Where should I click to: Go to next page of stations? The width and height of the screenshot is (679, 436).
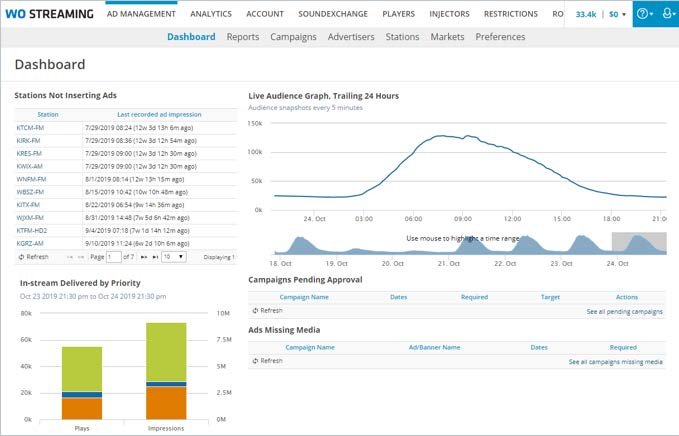(141, 257)
